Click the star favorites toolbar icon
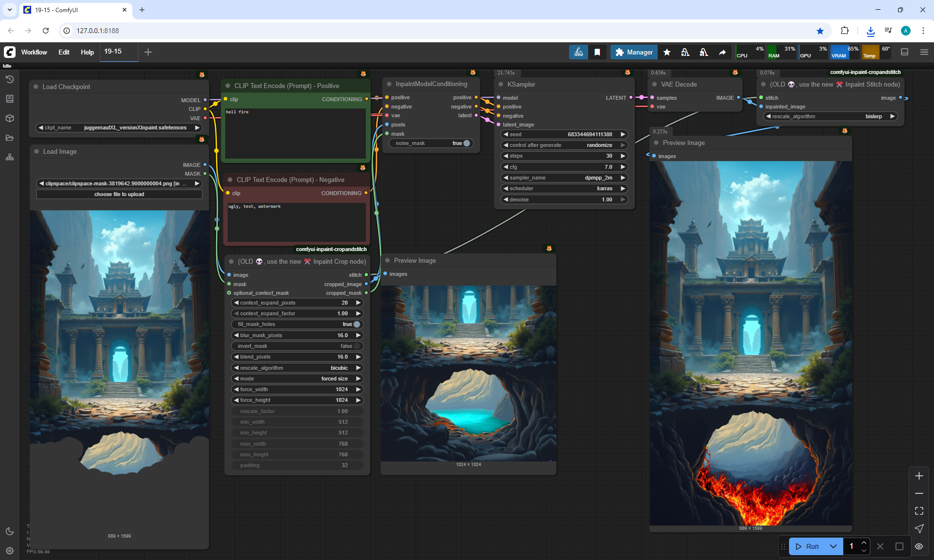The height and width of the screenshot is (560, 934). (667, 52)
